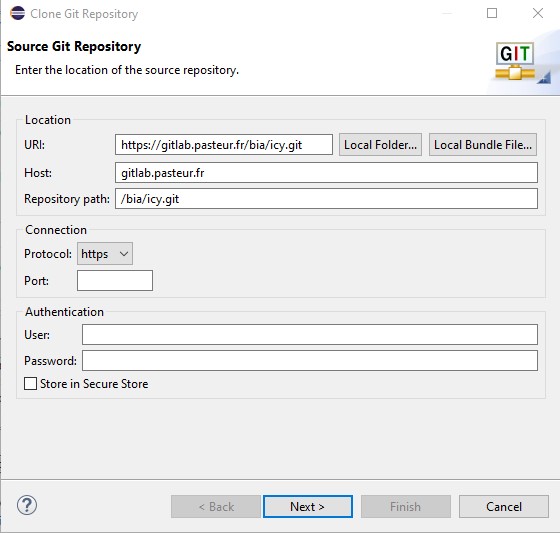Focus the Password input field
This screenshot has width=560, height=533.
(310, 360)
